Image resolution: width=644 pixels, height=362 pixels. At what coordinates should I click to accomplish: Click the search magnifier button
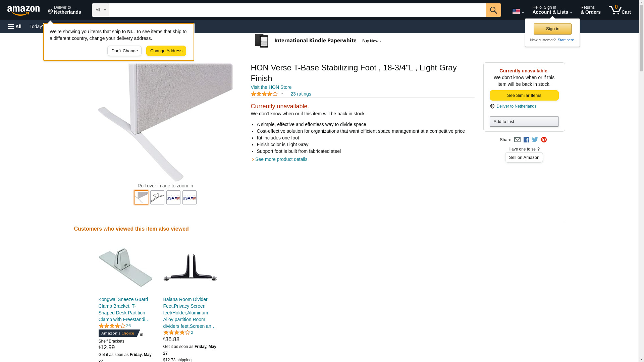(x=493, y=10)
